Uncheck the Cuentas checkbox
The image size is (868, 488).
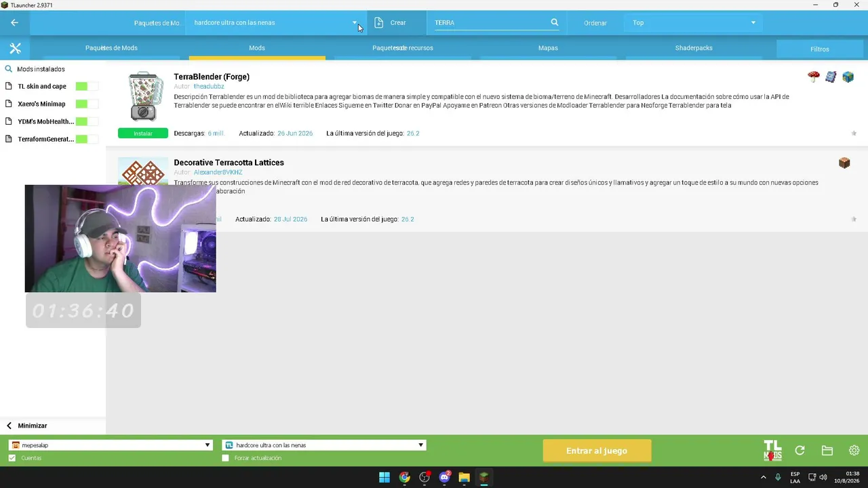(12, 458)
